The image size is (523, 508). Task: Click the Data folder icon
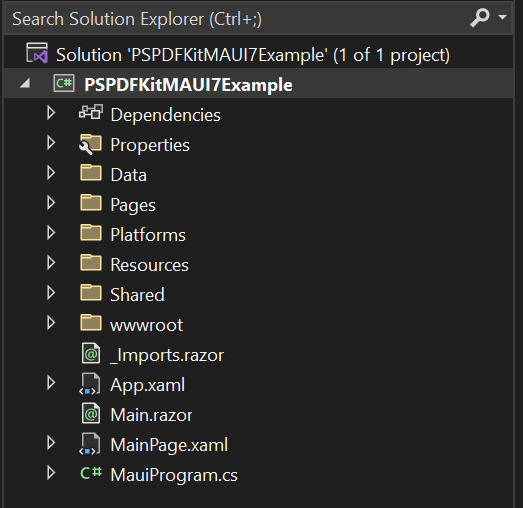91,172
